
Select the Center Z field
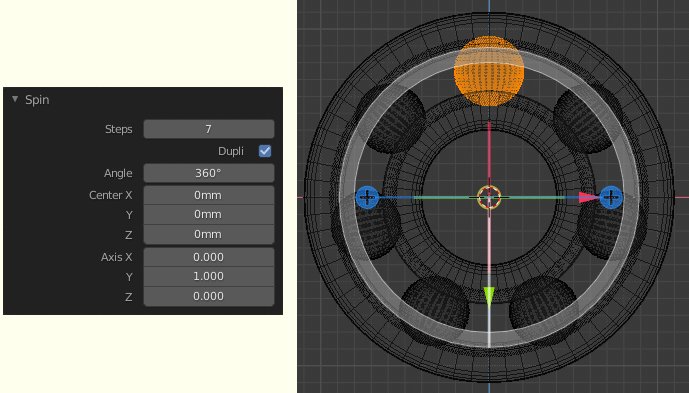click(209, 234)
